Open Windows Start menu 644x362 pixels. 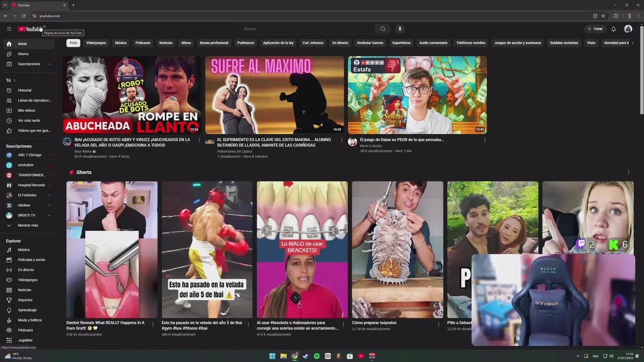272,356
